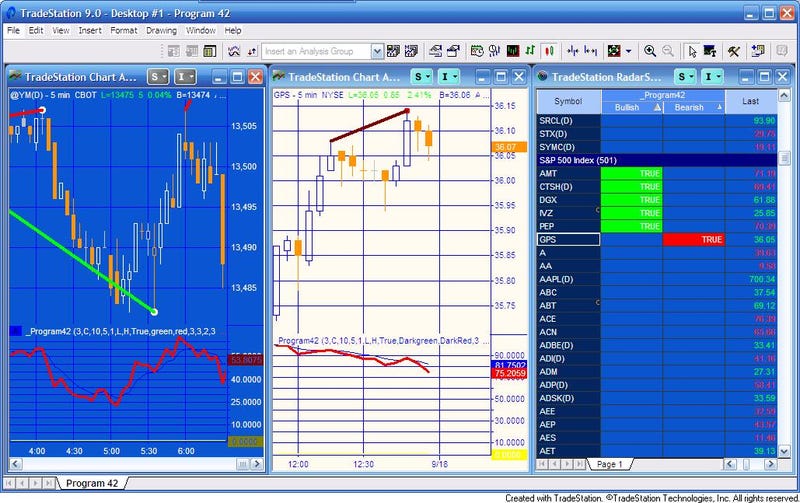Click the greyed zoom out magnifier icon
The height and width of the screenshot is (503, 800).
[x=667, y=51]
